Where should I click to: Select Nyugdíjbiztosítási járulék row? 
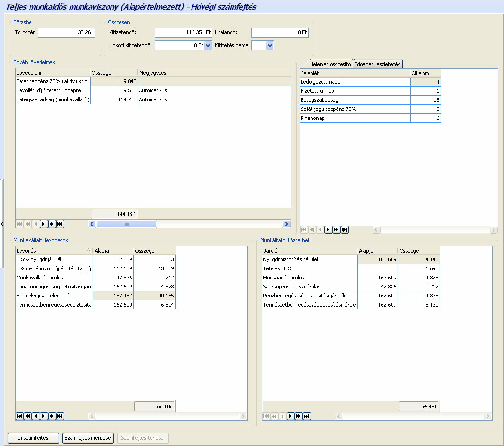351,259
